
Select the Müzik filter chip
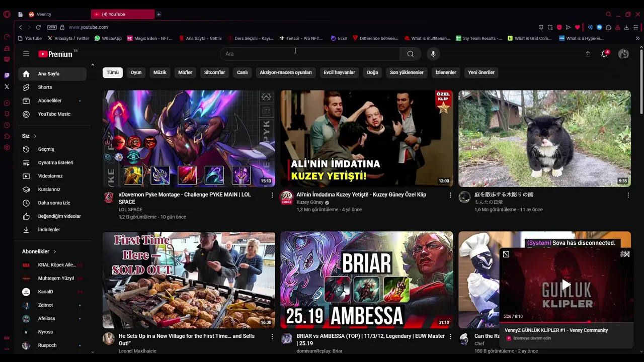[159, 72]
